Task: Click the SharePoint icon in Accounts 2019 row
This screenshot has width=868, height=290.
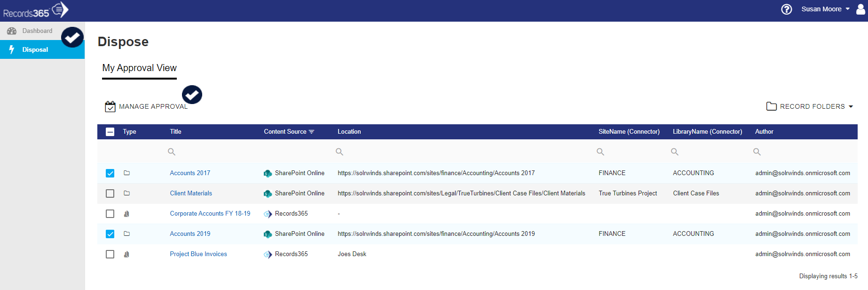Action: coord(268,234)
